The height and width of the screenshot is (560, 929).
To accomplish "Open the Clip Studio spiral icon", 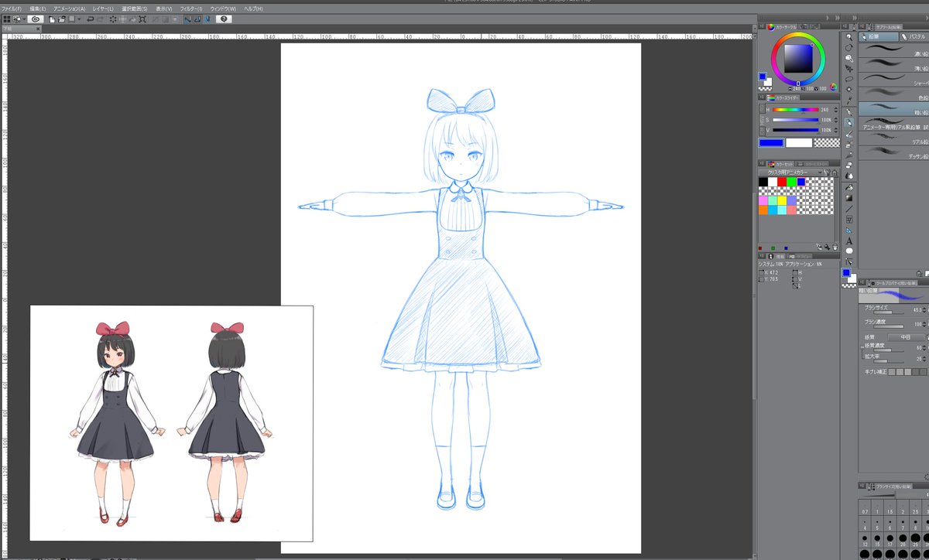I will pyautogui.click(x=36, y=19).
